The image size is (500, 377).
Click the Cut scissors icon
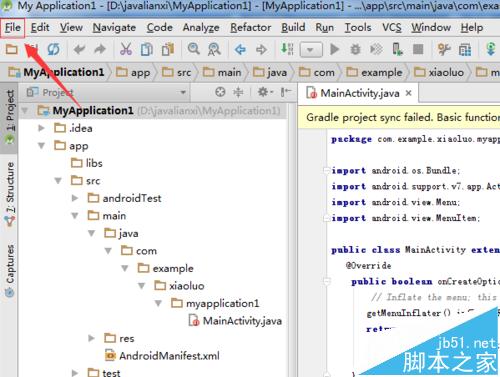tap(126, 50)
